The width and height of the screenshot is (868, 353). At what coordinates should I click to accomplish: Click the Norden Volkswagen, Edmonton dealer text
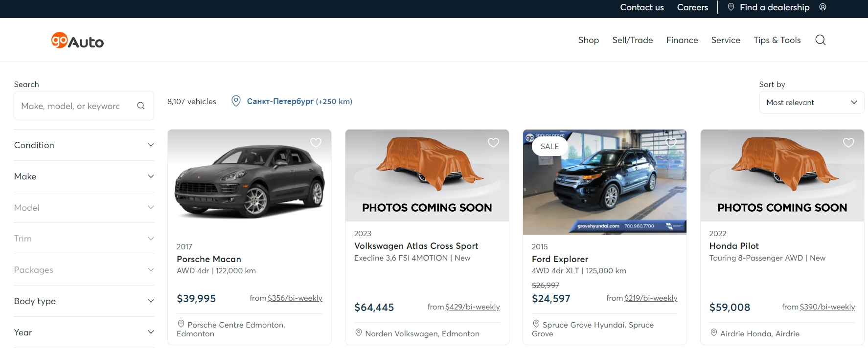pos(422,334)
